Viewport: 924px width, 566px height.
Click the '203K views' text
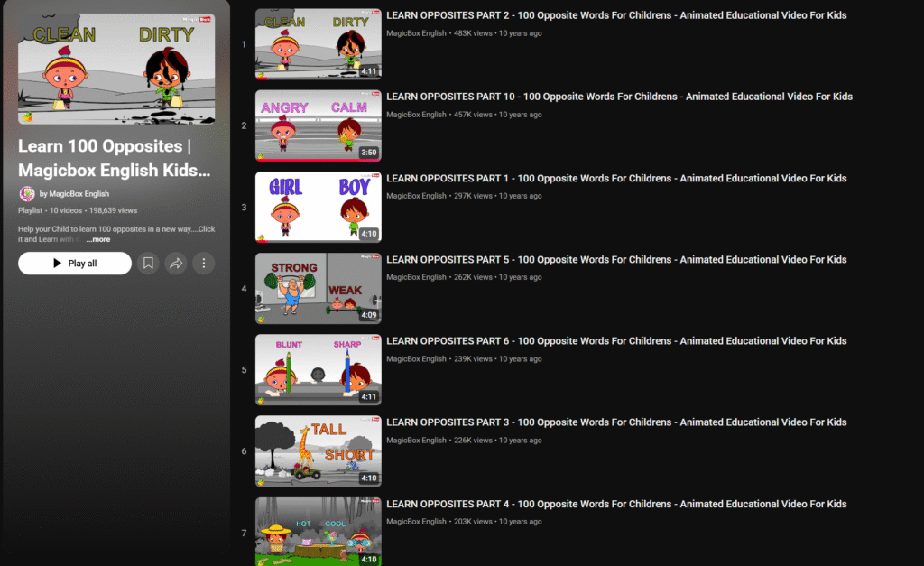pyautogui.click(x=473, y=521)
